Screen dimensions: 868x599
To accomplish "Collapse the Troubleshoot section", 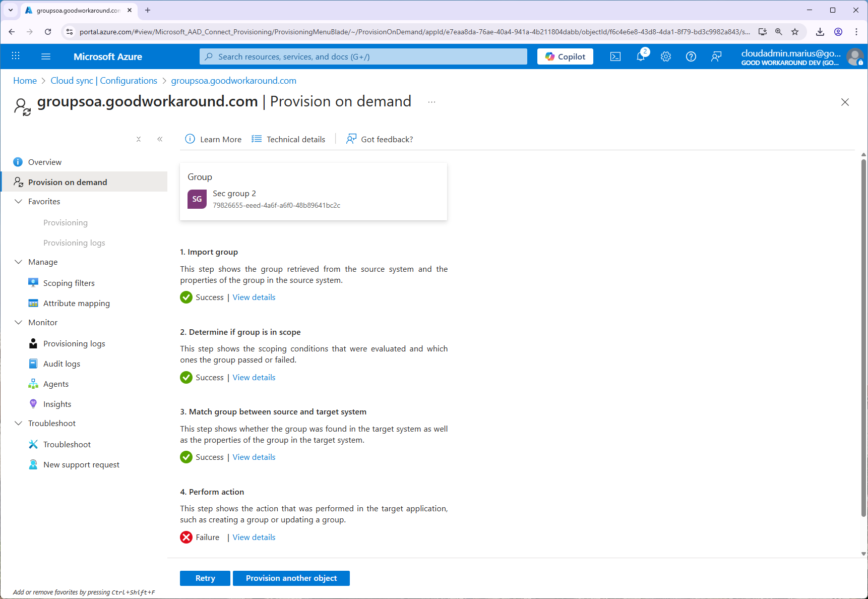I will [19, 423].
